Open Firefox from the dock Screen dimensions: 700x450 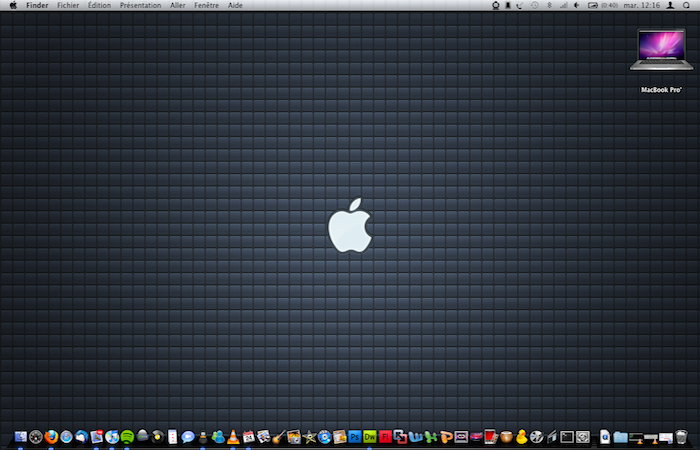pos(51,437)
